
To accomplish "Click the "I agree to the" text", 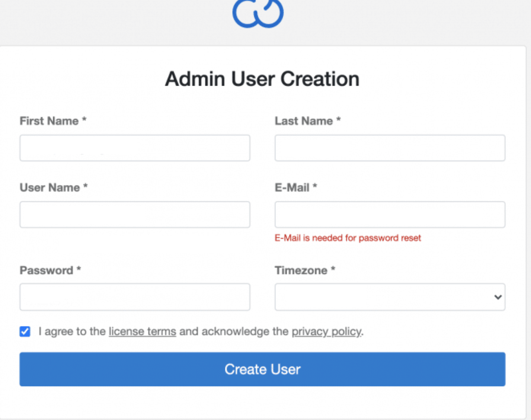I will pyautogui.click(x=72, y=332).
